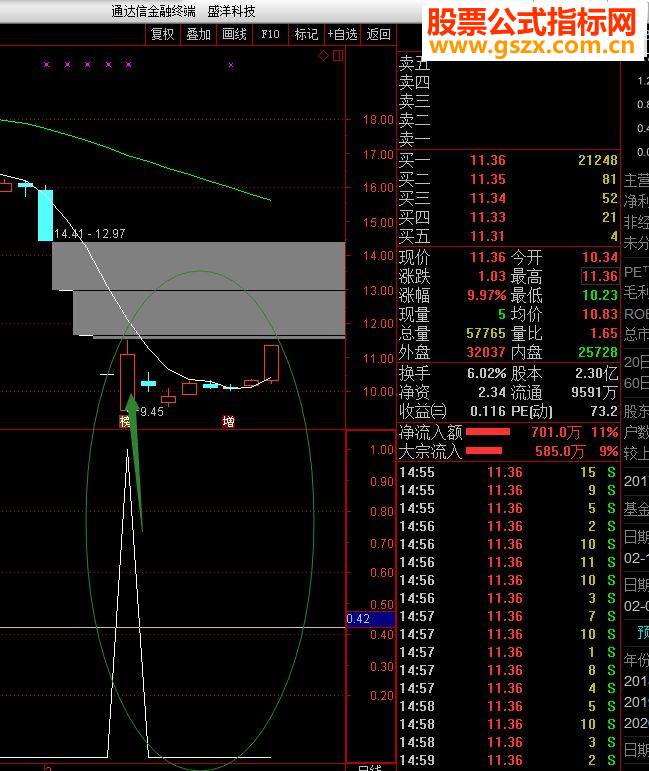Click the 内盘 value 25728
649x771 pixels.
tap(598, 352)
